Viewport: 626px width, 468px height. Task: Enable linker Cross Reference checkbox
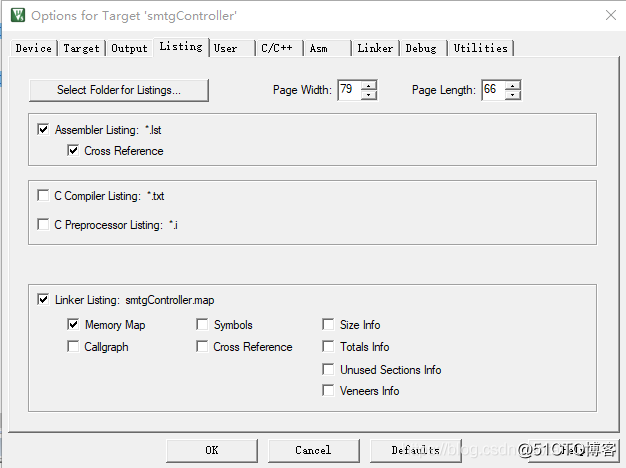tap(202, 346)
